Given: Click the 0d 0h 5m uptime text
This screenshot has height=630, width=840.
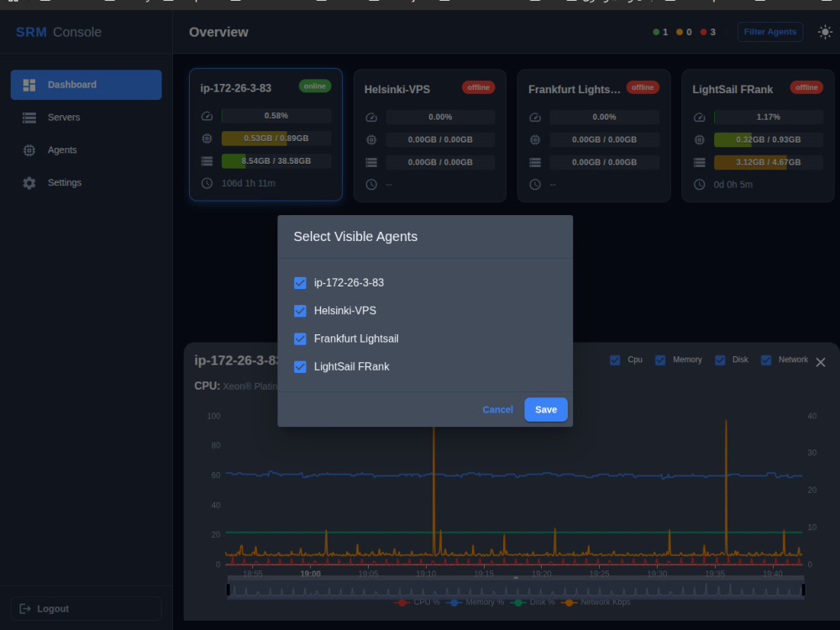Looking at the screenshot, I should 732,185.
